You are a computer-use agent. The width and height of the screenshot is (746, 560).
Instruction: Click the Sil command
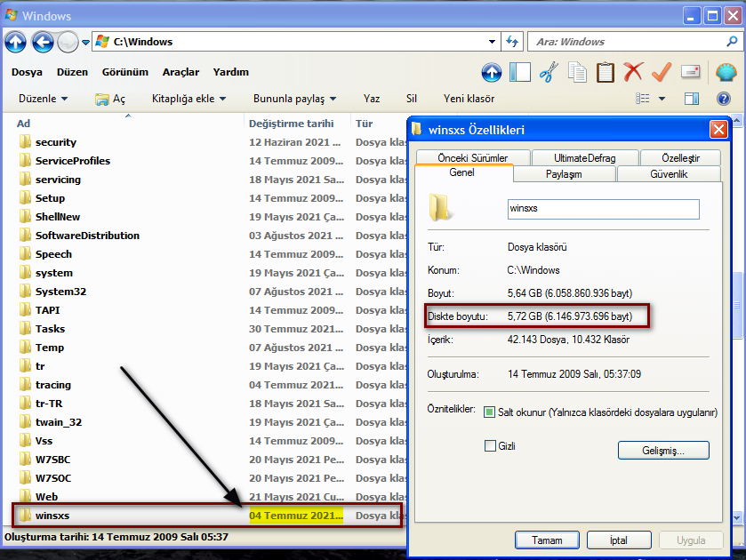click(412, 99)
